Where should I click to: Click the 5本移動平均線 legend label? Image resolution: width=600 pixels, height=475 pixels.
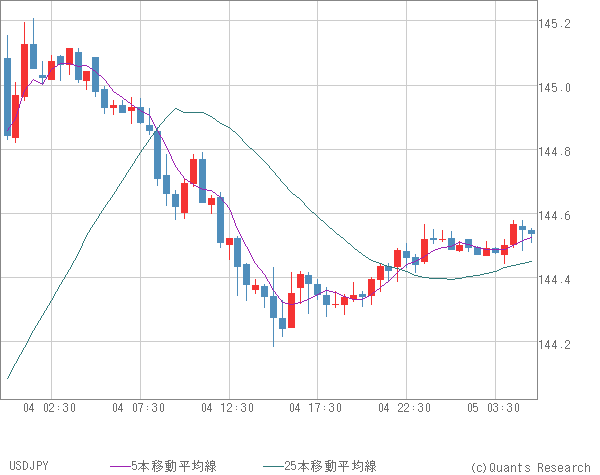174,466
